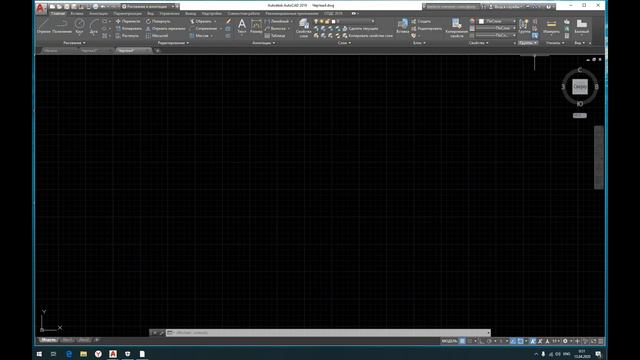640x360 pixels.
Task: Open the workspace dropdown in title bar
Action: click(x=148, y=7)
